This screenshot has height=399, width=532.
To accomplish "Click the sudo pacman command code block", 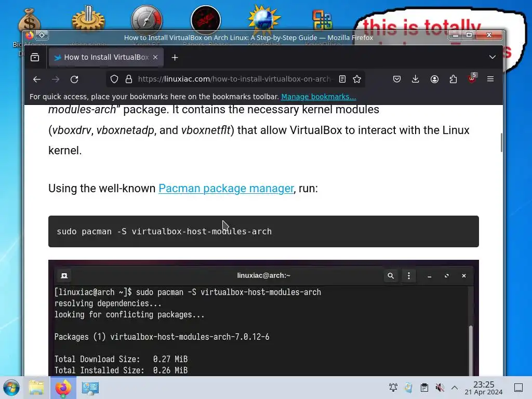I will [263, 231].
